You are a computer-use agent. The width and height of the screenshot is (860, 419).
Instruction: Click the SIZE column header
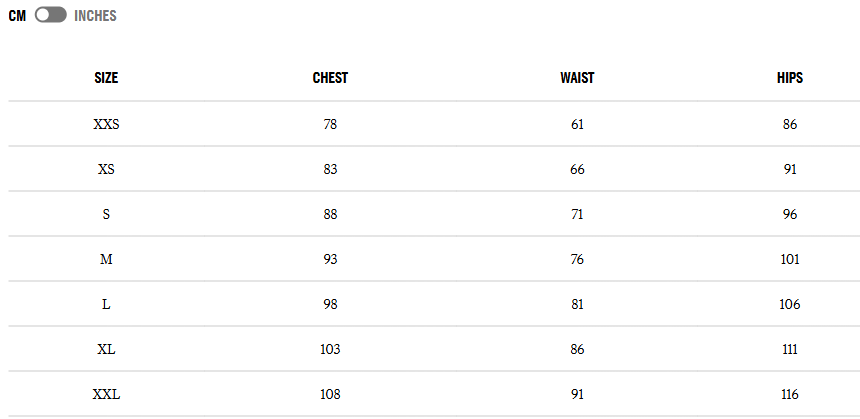pos(106,78)
